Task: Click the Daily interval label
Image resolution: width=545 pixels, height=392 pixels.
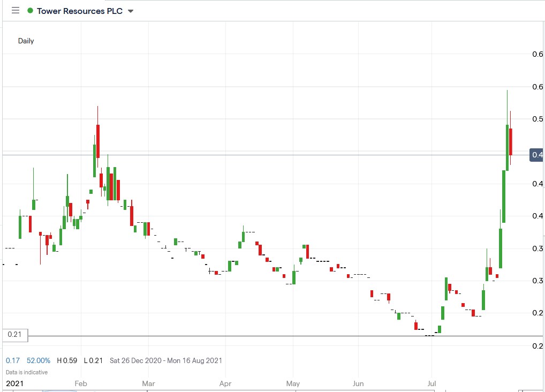Action: click(25, 41)
